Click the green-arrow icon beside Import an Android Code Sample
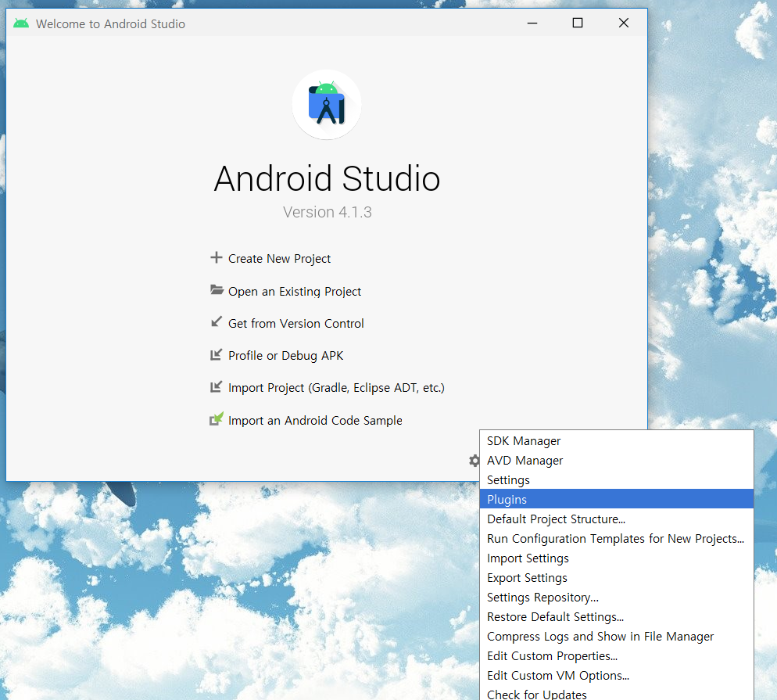 [x=217, y=419]
